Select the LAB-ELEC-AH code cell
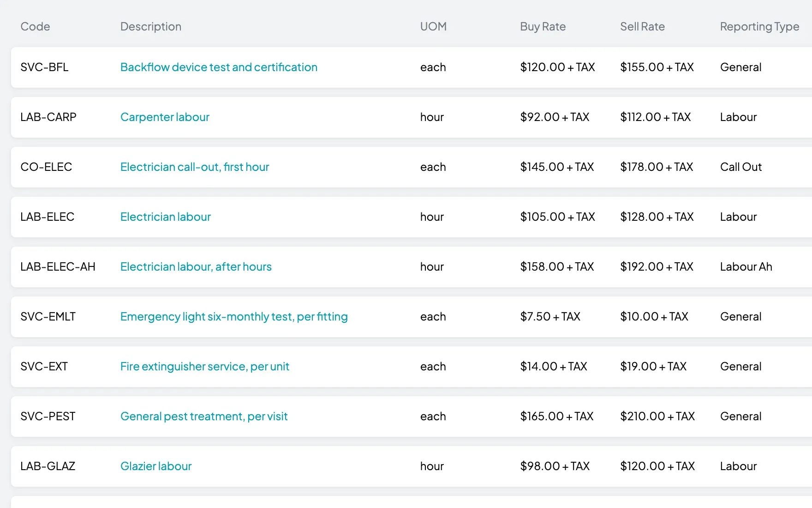 [x=58, y=267]
